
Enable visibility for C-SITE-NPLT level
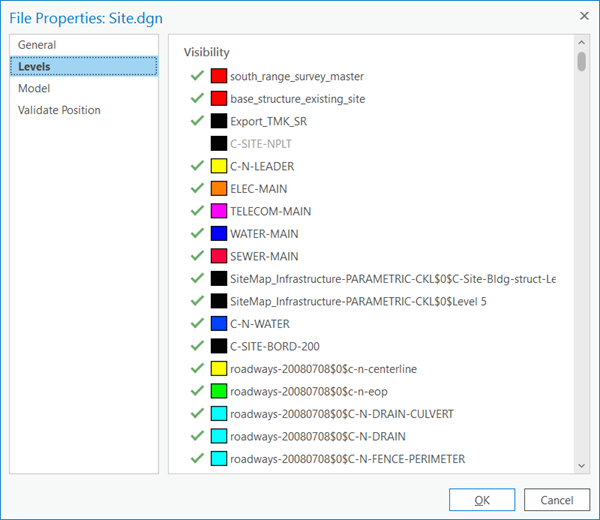pyautogui.click(x=196, y=144)
